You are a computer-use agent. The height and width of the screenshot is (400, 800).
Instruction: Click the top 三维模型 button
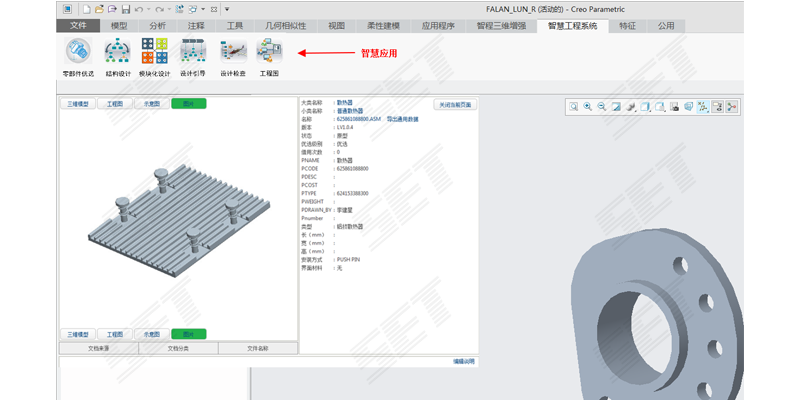pyautogui.click(x=78, y=104)
